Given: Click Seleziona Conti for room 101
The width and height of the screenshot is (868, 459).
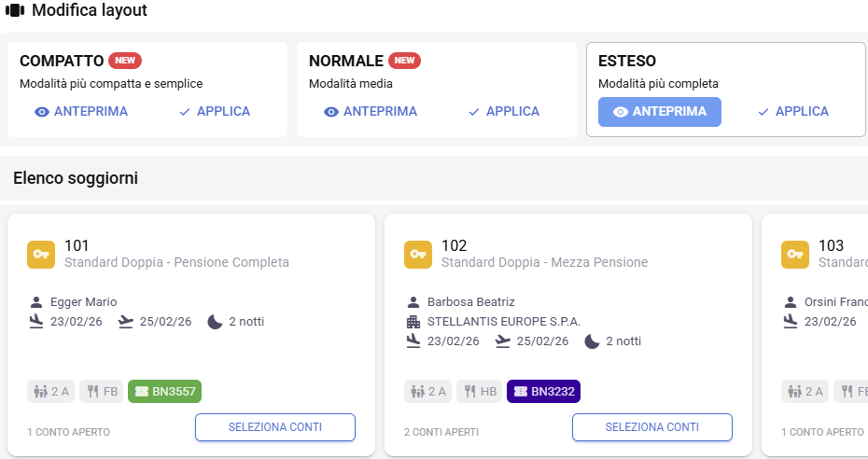Looking at the screenshot, I should (275, 427).
